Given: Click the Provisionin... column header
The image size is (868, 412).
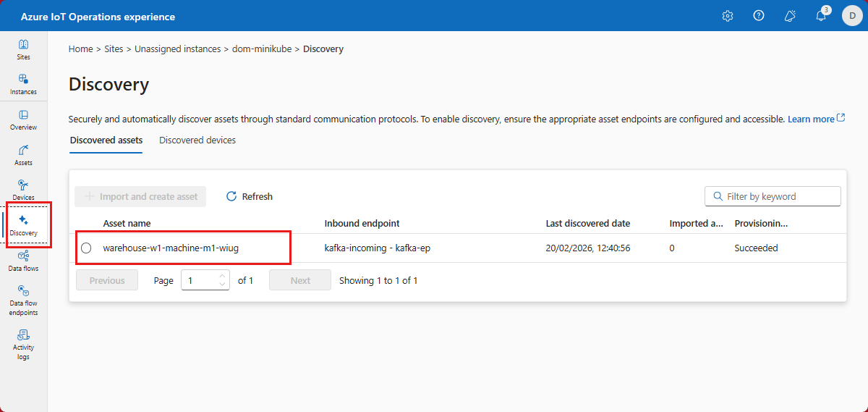Looking at the screenshot, I should 762,223.
